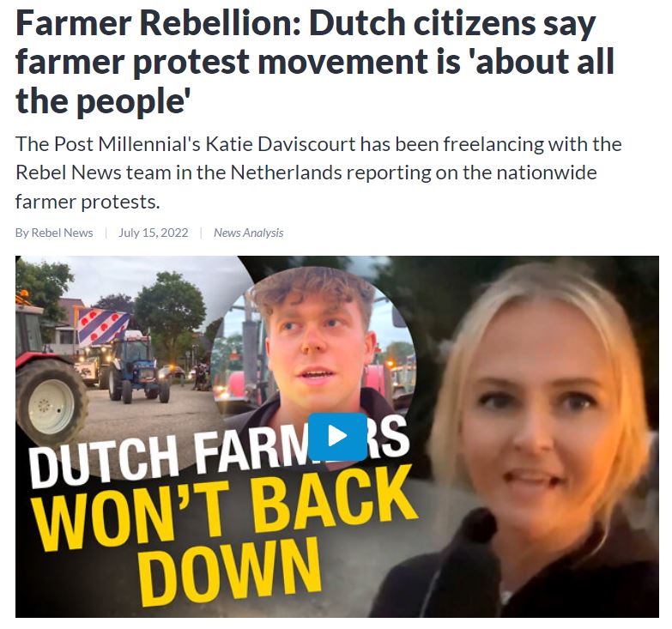Open the 'Farmer Rebellion' headline
Viewport: 672px width, 629px height.
[x=316, y=62]
